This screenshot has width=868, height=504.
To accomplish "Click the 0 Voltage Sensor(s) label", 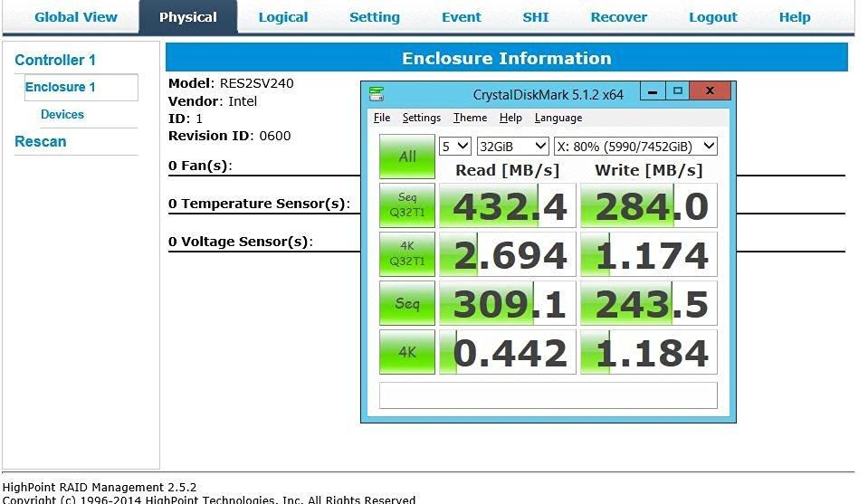I will click(x=241, y=242).
